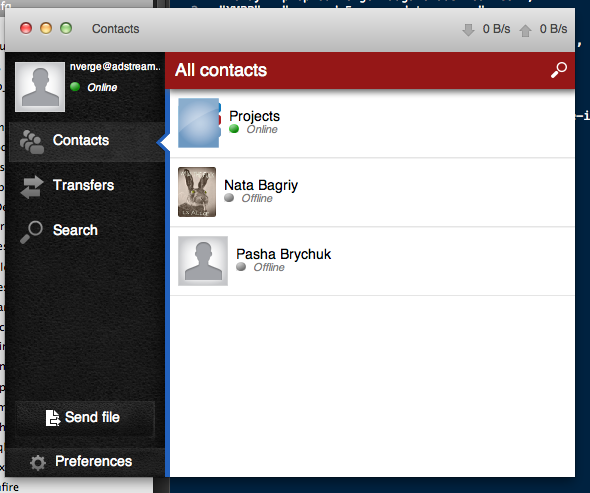Click Offline status text under Pasha Brychuk

[x=269, y=267]
